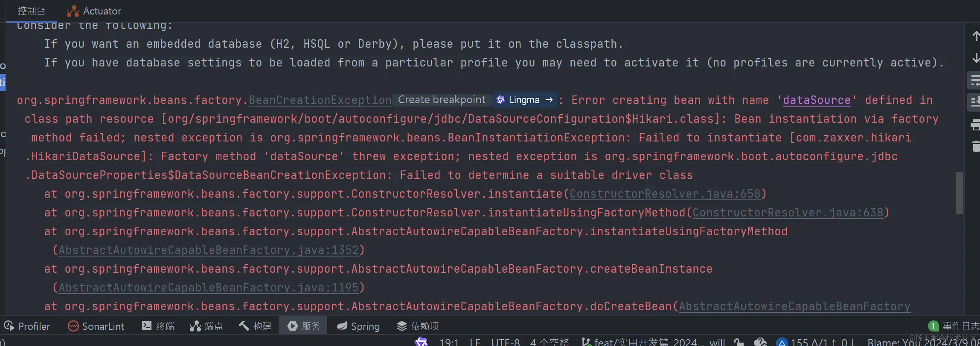Follow the 'dataSource' bean link

coord(817,100)
